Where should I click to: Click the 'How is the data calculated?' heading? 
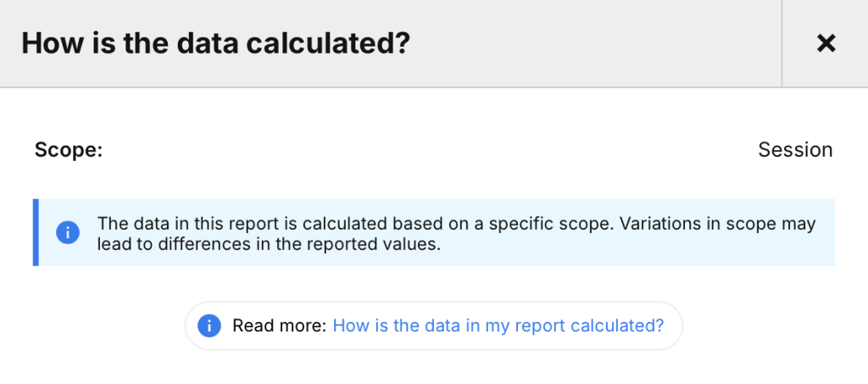point(216,43)
